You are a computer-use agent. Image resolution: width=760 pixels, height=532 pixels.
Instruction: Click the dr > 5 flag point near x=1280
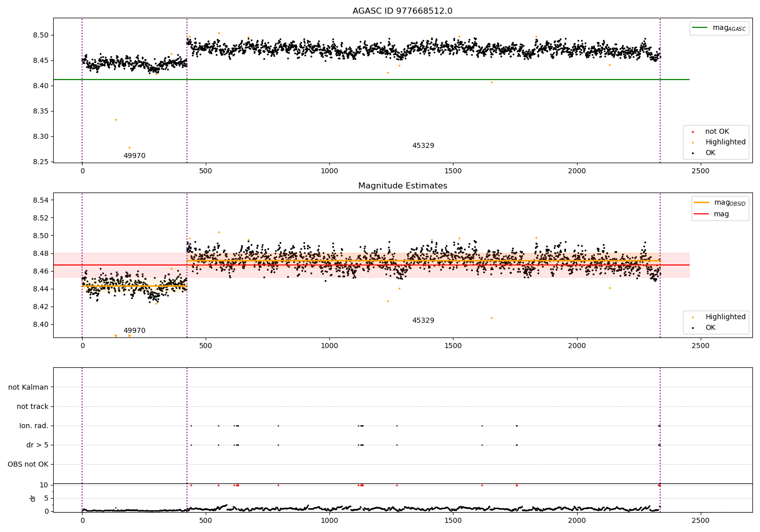397,445
